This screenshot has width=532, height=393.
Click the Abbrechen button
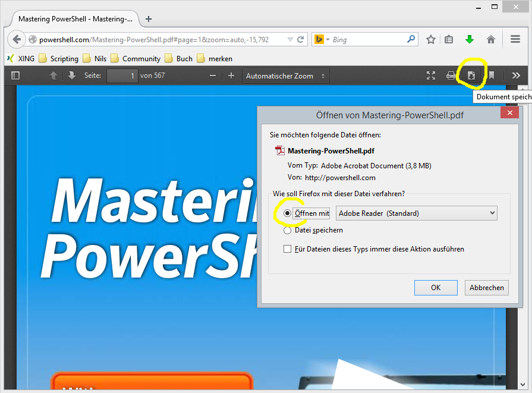[487, 288]
